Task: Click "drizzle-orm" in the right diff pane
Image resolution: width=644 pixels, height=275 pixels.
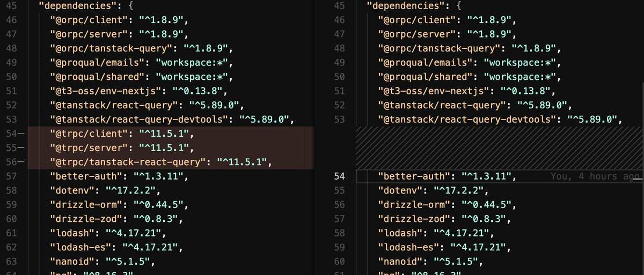Action: coord(415,205)
